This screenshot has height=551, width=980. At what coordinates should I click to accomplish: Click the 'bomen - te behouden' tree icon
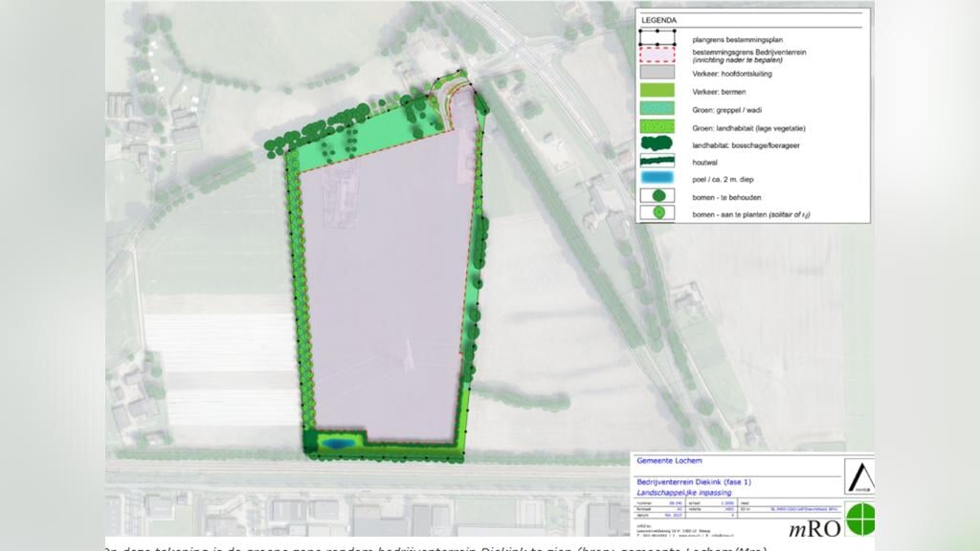tap(657, 196)
